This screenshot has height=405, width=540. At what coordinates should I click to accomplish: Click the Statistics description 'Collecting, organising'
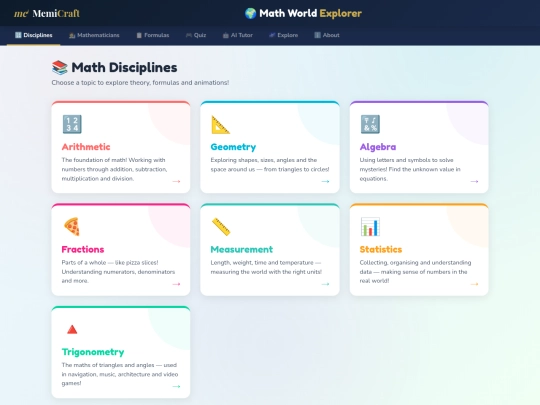pyautogui.click(x=415, y=272)
